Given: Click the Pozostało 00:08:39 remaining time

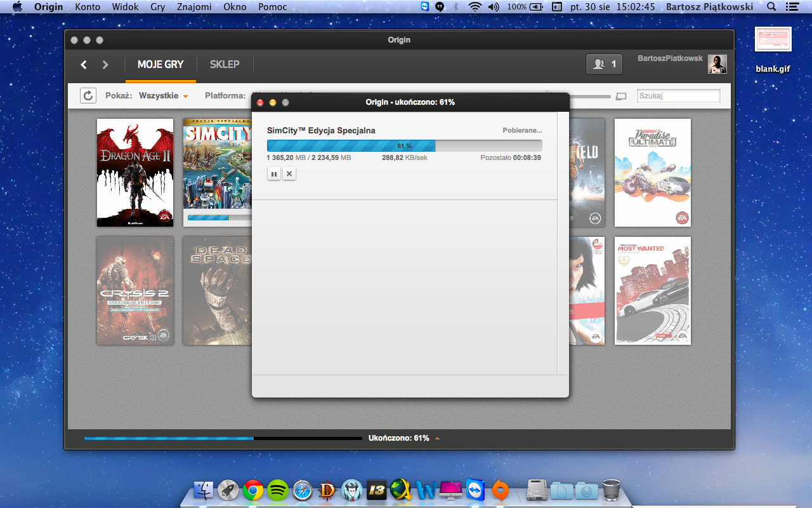Looking at the screenshot, I should tap(511, 157).
